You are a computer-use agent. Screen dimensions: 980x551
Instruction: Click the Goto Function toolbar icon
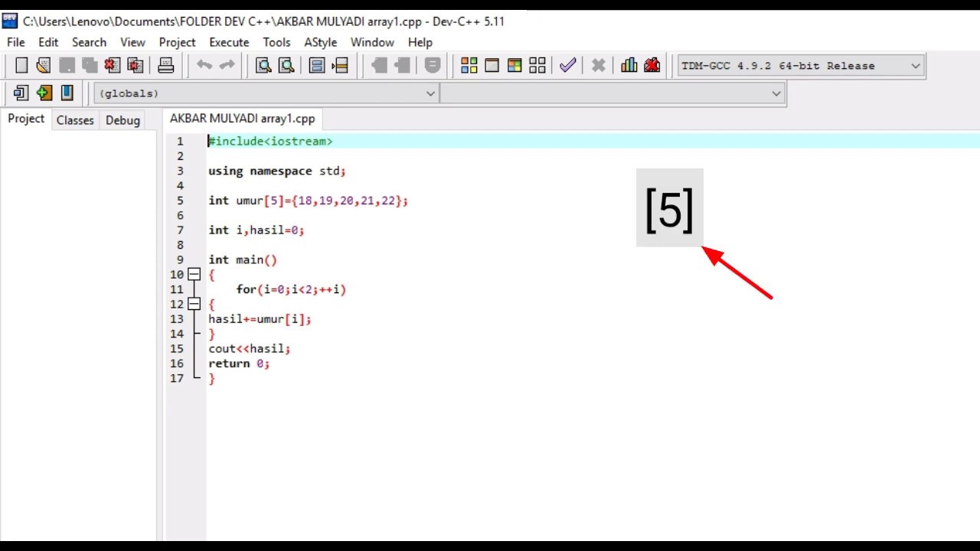coord(317,66)
